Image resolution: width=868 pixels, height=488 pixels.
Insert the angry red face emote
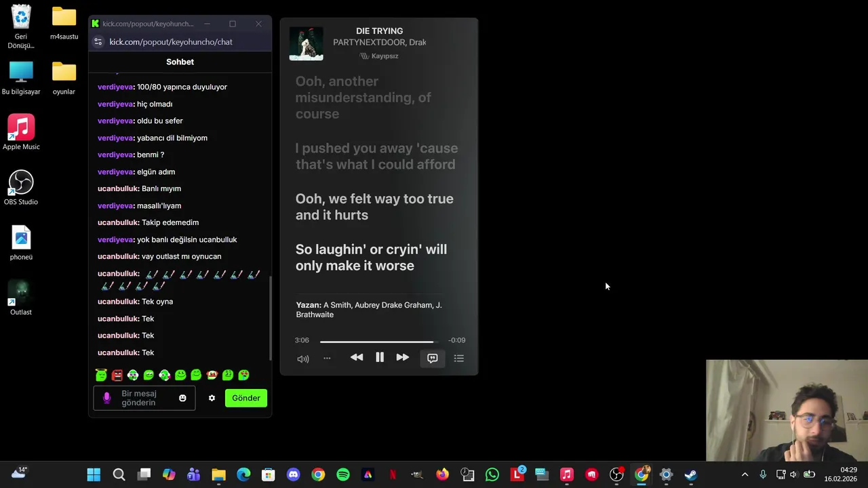[x=117, y=375]
